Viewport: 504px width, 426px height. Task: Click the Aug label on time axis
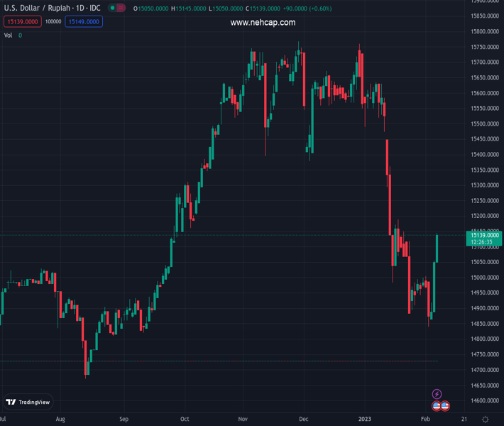pos(60,420)
